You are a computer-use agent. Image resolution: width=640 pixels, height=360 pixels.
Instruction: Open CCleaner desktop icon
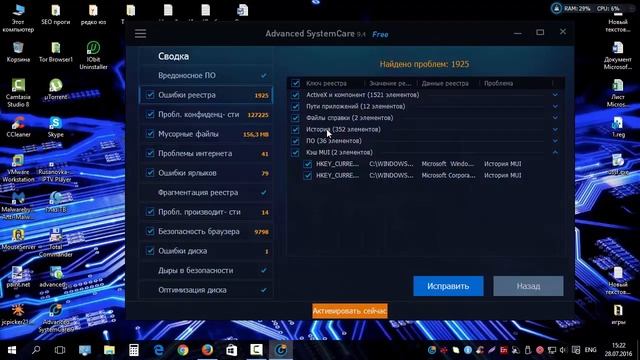pos(18,126)
